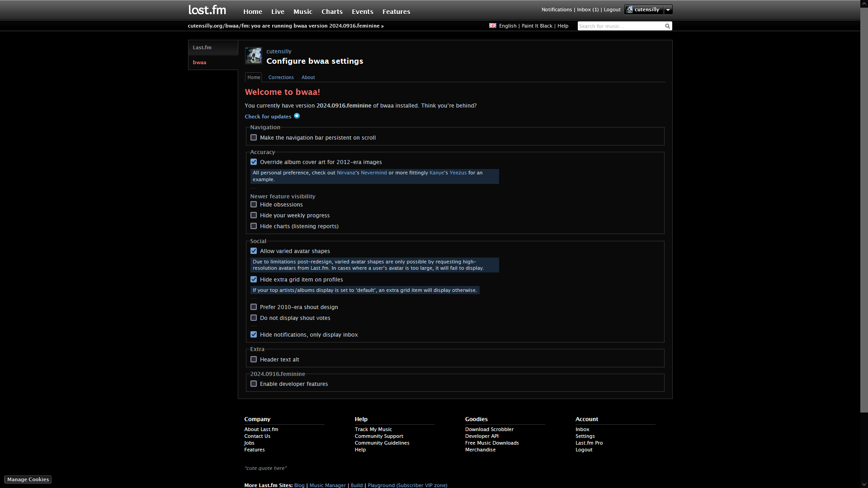Open the About tab
868x488 pixels.
pos(308,78)
